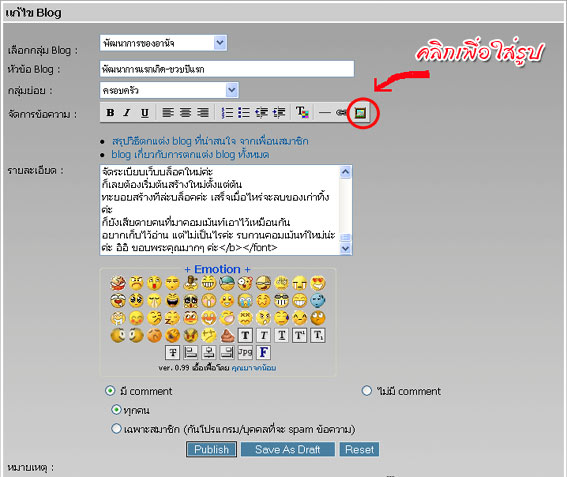Apply italic formatting in toolbar

(x=127, y=113)
